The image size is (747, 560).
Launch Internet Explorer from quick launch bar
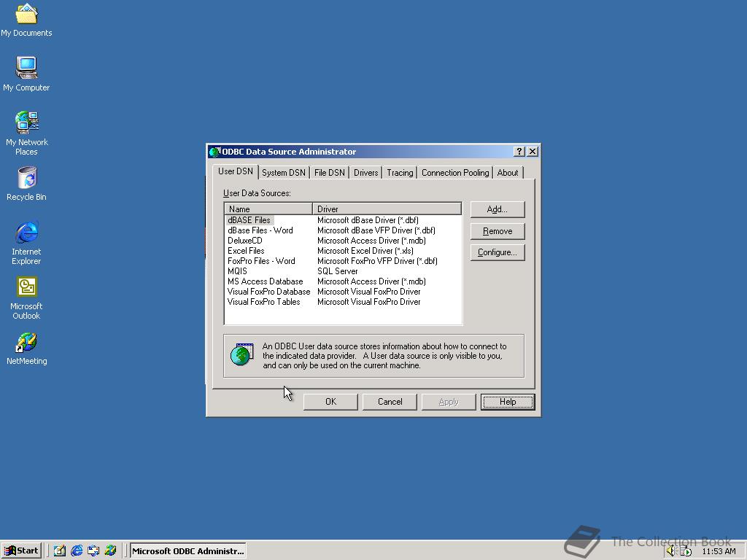[76, 551]
